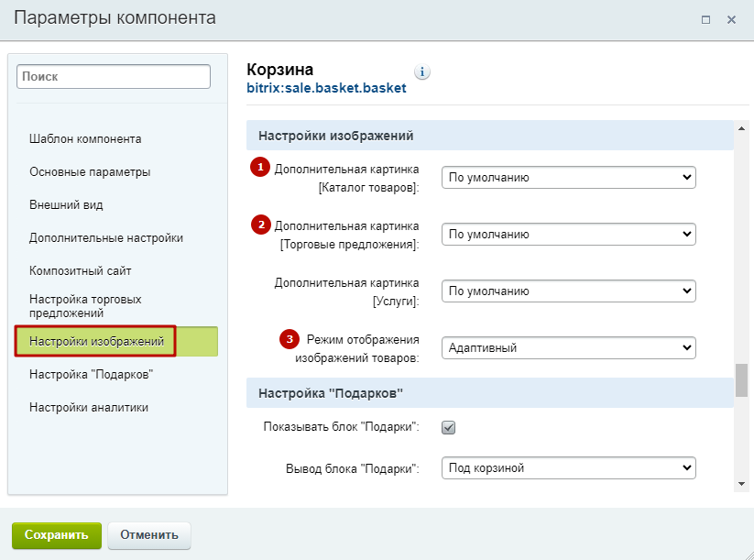
Task: Toggle Показывать блок "Подарки" checkbox
Action: click(x=448, y=427)
